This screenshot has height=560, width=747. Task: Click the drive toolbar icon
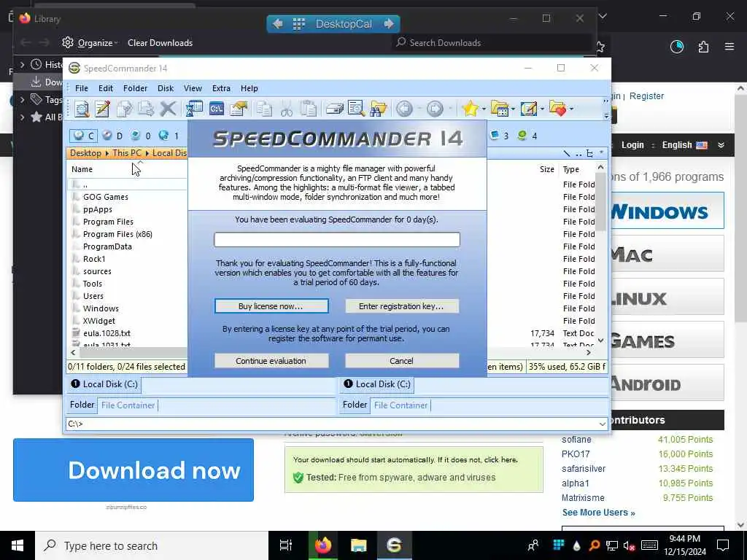coord(334,109)
